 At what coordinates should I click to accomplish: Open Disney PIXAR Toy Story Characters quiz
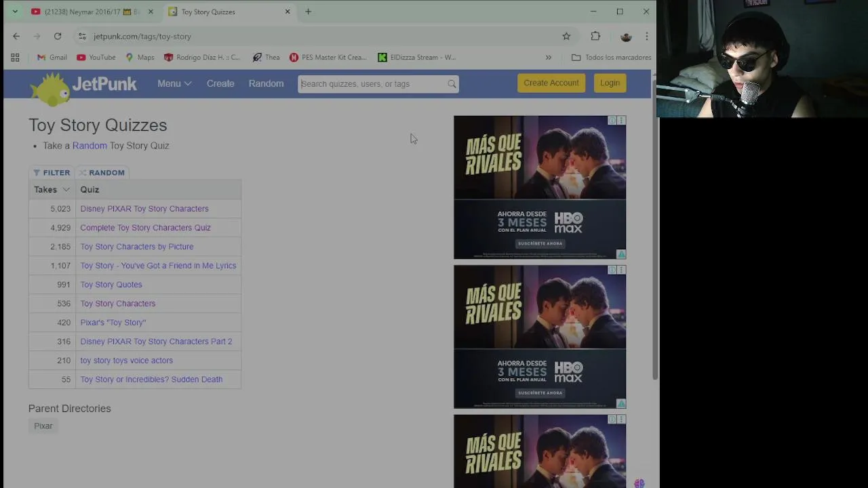pos(144,209)
